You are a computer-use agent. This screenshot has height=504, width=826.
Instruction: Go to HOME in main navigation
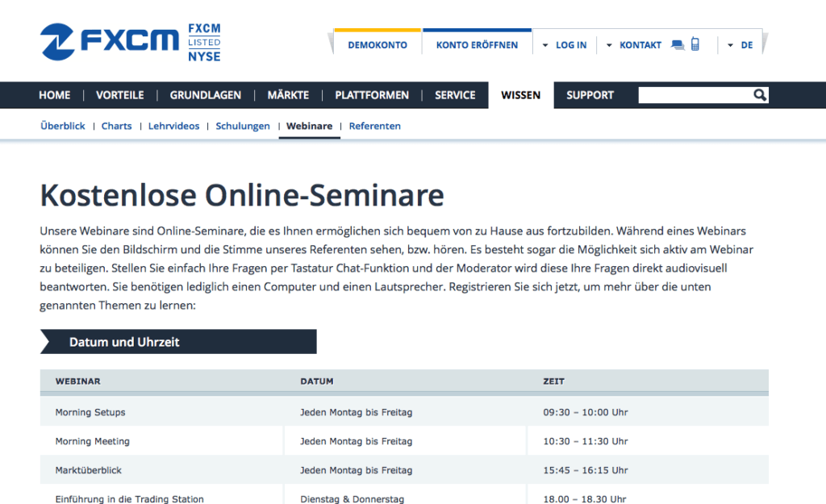pyautogui.click(x=55, y=95)
